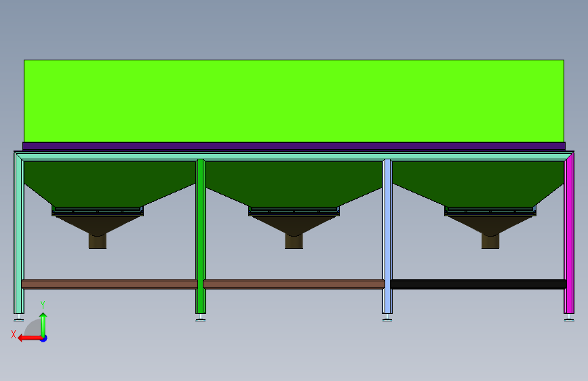Select the teal horizontal top frame beam

[x=294, y=156]
